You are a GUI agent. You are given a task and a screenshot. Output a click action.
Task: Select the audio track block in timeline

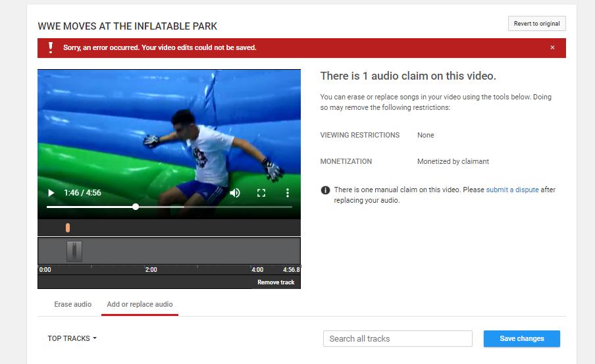[x=74, y=251]
